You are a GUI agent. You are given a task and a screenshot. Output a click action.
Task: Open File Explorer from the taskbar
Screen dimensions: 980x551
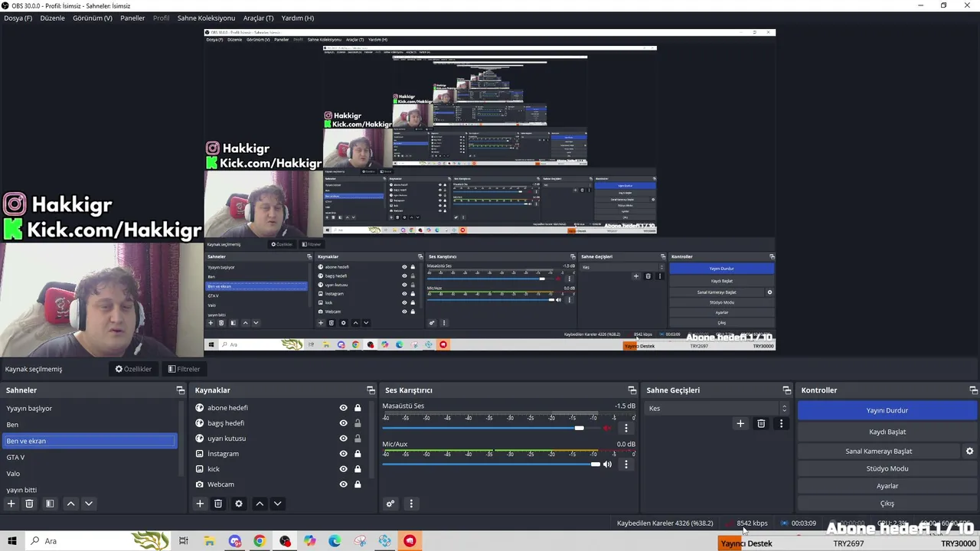[x=209, y=541]
